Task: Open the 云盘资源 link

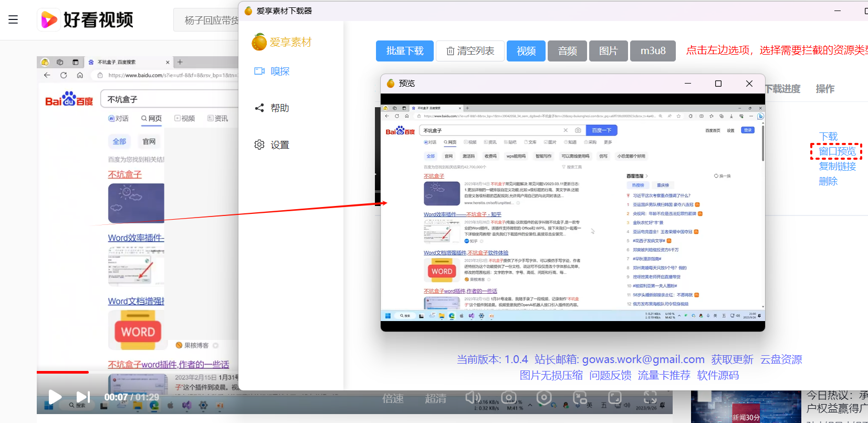Action: (x=781, y=359)
